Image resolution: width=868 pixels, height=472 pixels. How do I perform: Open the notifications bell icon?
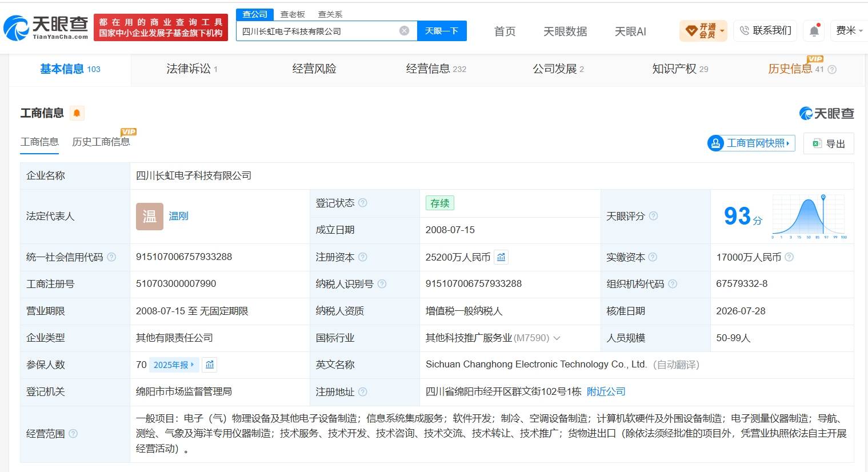click(x=814, y=31)
